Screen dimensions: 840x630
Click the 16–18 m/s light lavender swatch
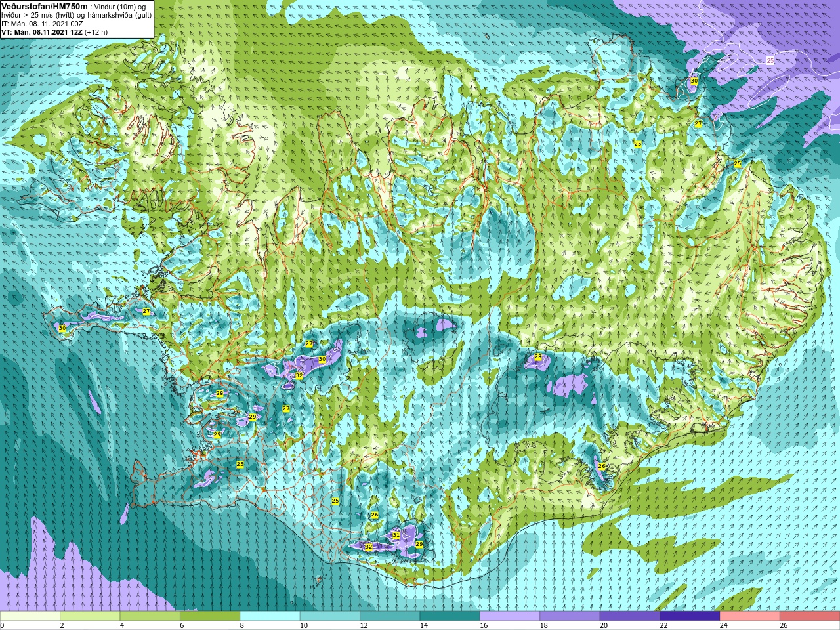(510, 616)
